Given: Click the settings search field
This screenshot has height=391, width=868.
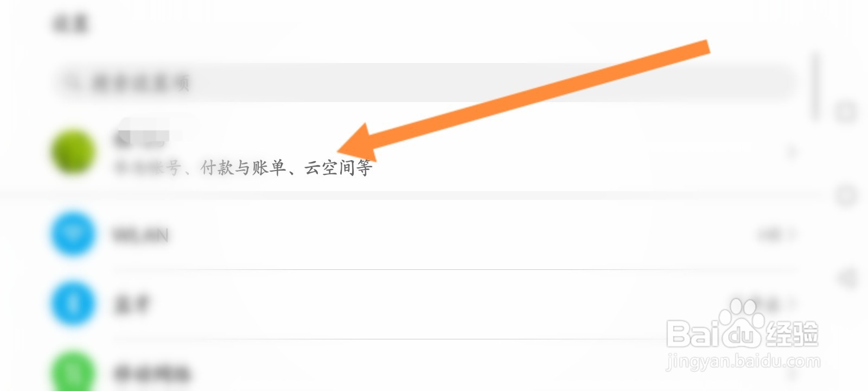Looking at the screenshot, I should (423, 83).
